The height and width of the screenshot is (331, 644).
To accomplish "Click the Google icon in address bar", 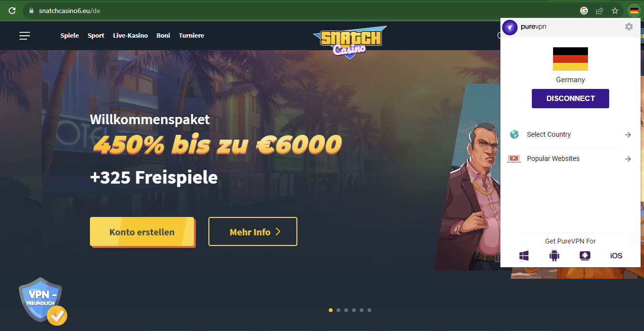I will click(584, 10).
